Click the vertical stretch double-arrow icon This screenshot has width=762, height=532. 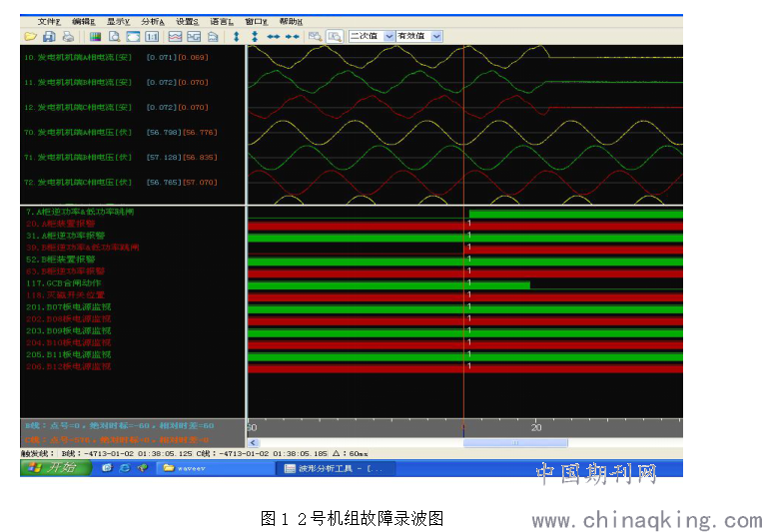tap(236, 37)
